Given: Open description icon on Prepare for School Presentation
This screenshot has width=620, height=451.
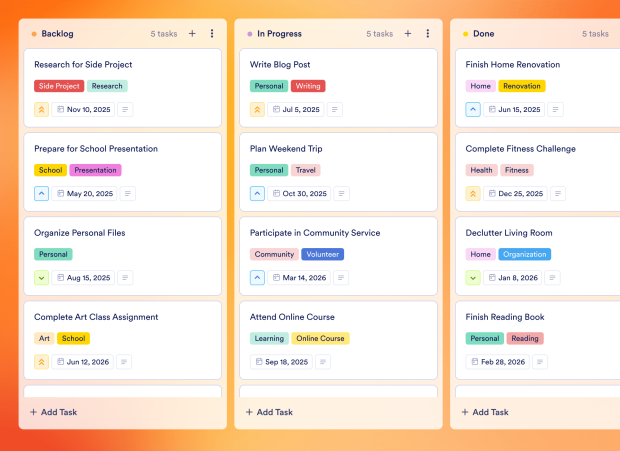Looking at the screenshot, I should (x=127, y=194).
